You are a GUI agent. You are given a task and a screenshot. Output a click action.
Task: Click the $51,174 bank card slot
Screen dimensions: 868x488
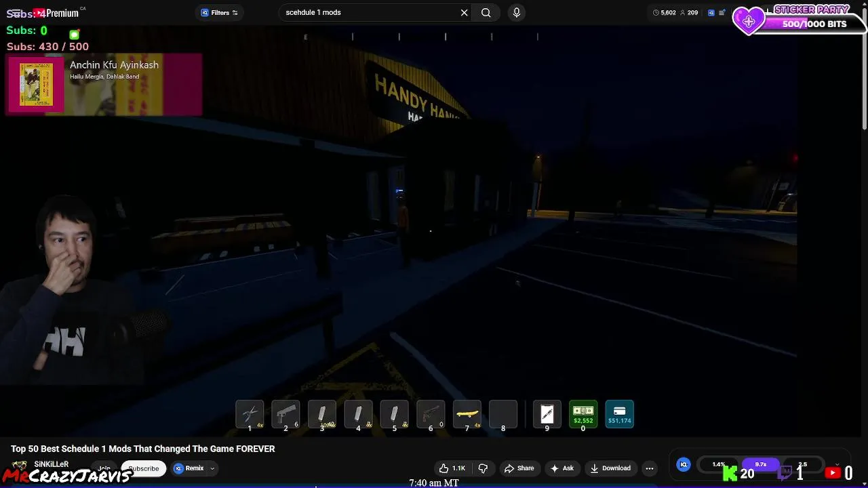[x=619, y=415]
